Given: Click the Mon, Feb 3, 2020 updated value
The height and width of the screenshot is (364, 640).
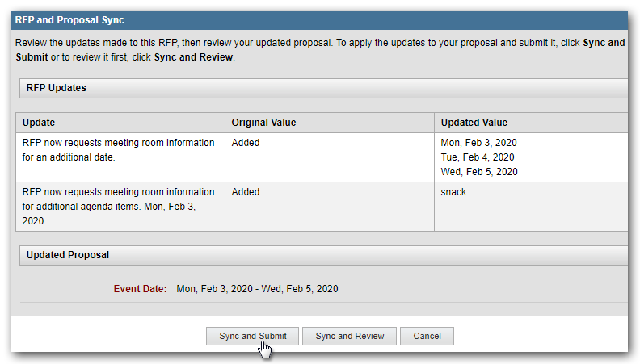Looking at the screenshot, I should [x=478, y=143].
